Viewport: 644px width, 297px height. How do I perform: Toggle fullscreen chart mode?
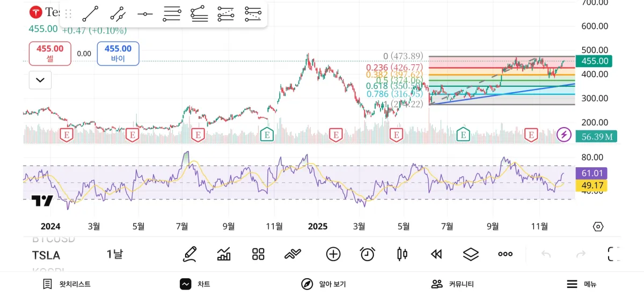614,254
